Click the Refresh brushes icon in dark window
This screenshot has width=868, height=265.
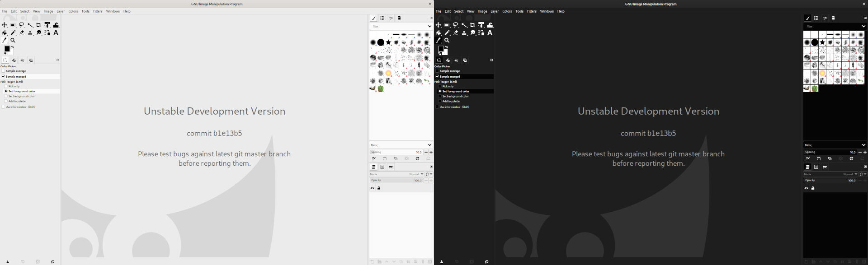852,159
